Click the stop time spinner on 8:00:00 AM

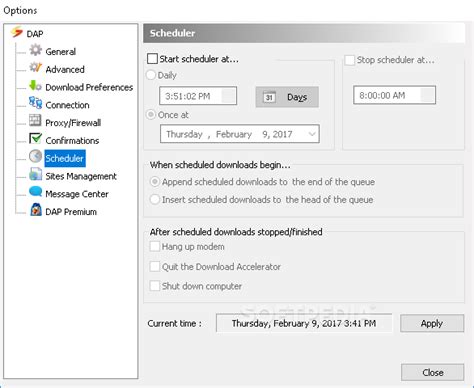coord(427,95)
